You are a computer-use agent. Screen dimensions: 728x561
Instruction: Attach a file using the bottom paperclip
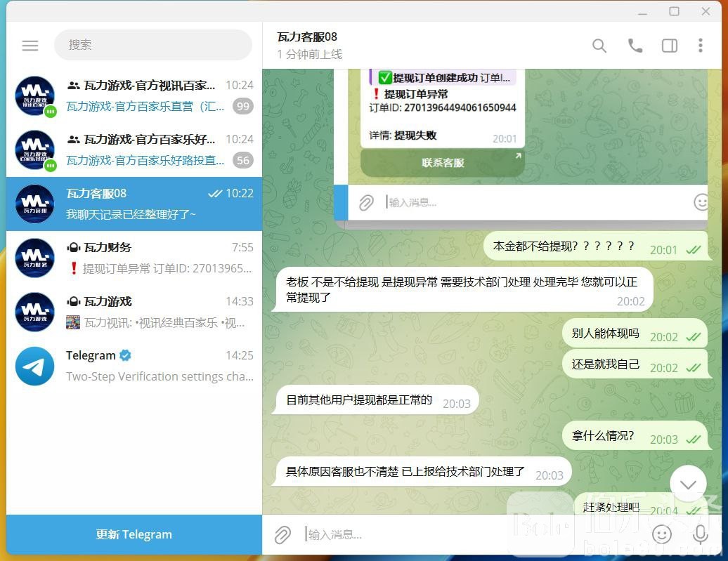(x=282, y=534)
